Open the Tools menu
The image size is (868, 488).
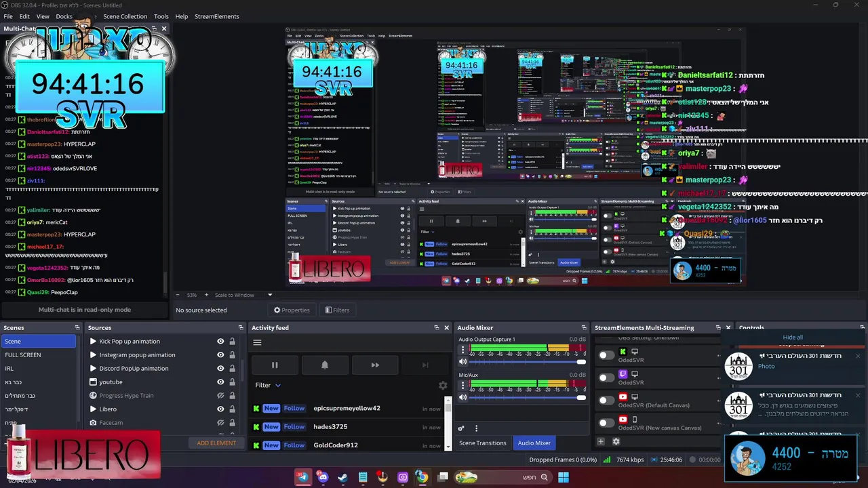(x=161, y=16)
